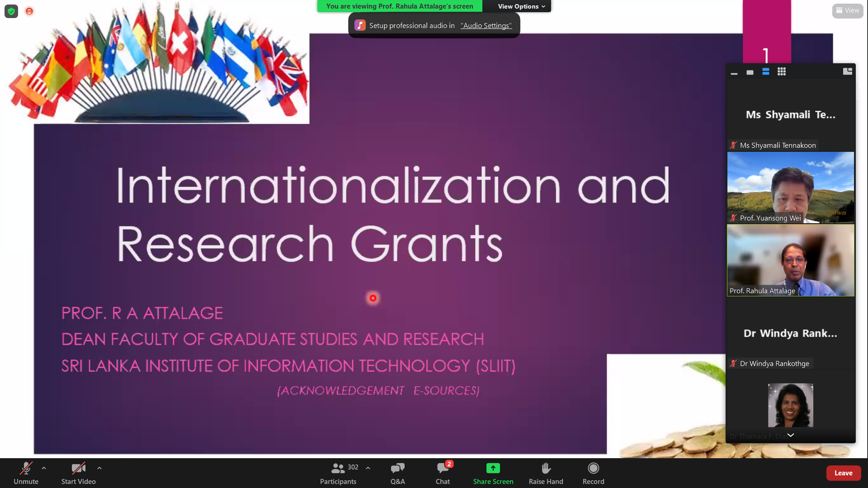Open the Participants panel
868x488 pixels.
(x=338, y=473)
